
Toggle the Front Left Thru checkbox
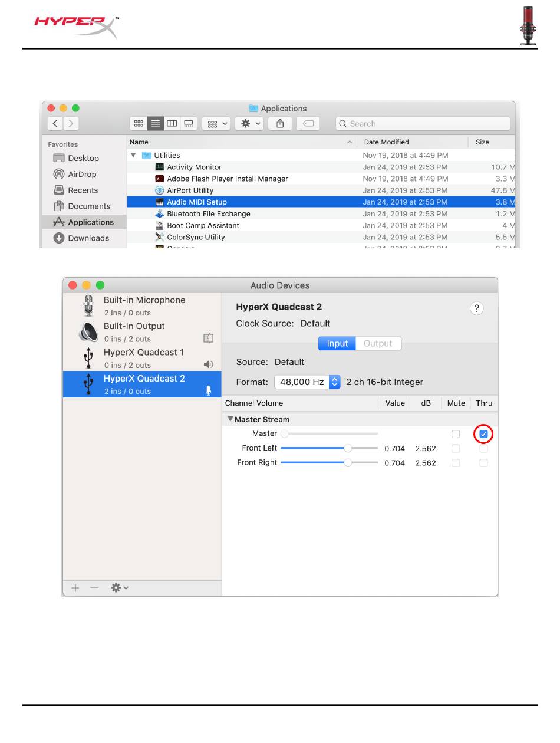(x=483, y=448)
